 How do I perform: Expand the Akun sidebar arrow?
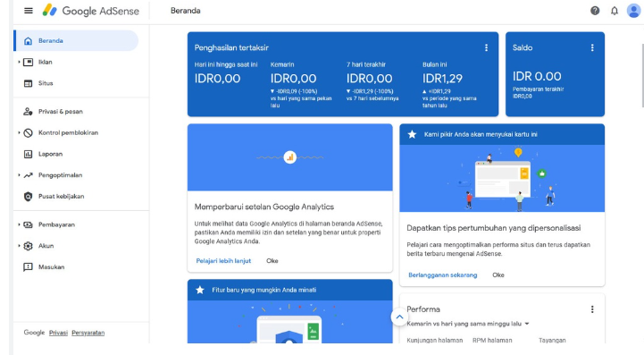[19, 246]
